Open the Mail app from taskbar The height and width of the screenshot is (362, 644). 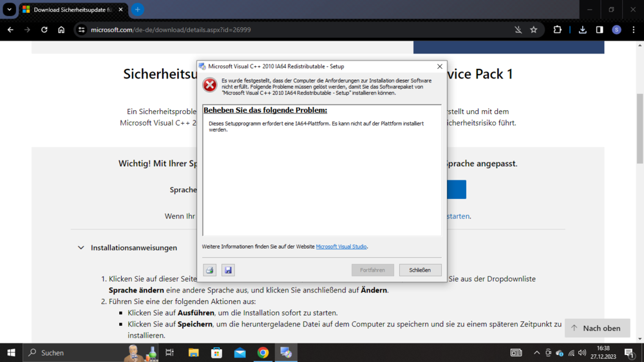pos(240,352)
